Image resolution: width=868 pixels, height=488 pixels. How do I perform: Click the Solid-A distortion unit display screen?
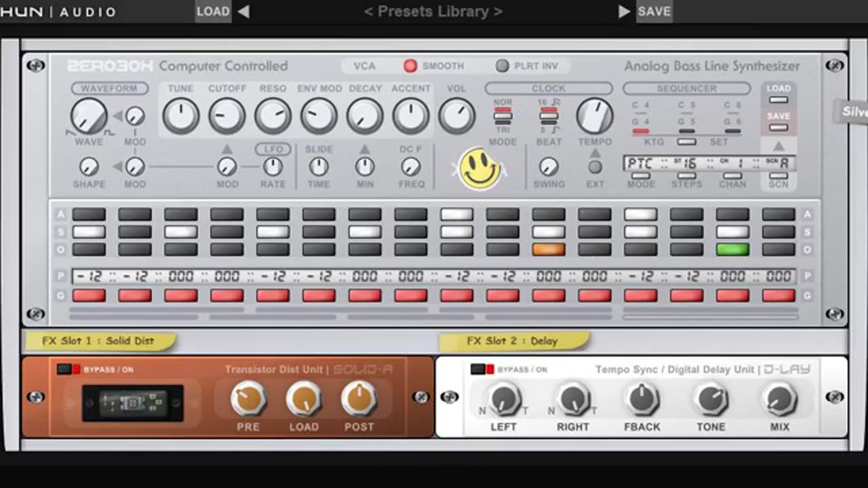click(x=133, y=403)
